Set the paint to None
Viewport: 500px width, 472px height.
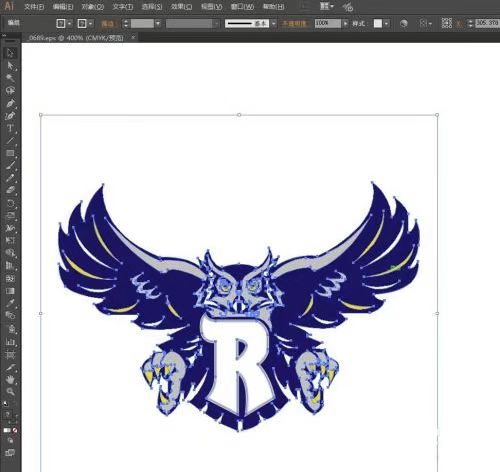pos(15,430)
